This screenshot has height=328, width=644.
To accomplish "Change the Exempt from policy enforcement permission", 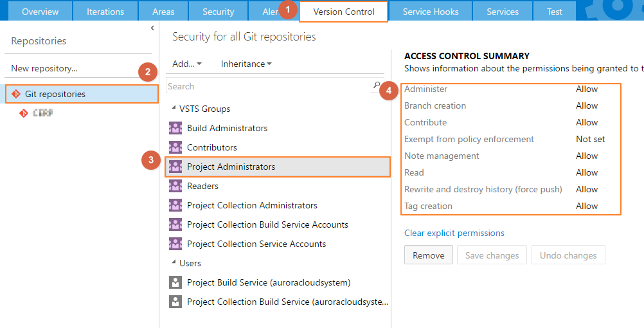I will tap(590, 139).
